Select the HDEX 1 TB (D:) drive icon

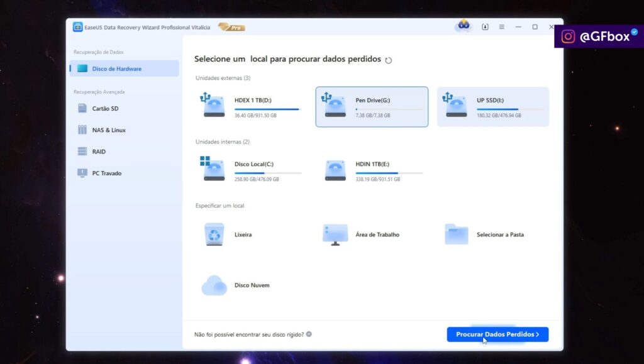coord(213,105)
